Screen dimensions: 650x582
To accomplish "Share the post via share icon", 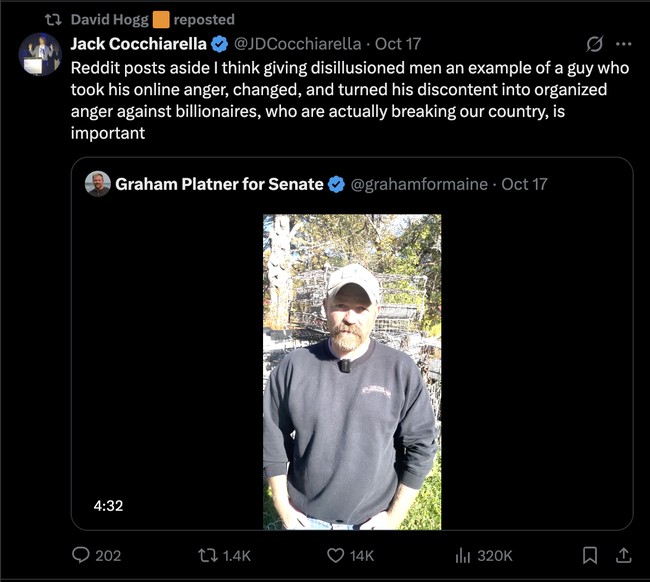I will (622, 555).
